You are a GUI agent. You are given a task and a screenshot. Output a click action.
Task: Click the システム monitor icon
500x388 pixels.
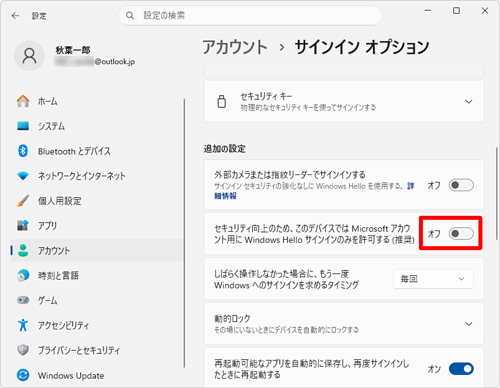pos(23,126)
